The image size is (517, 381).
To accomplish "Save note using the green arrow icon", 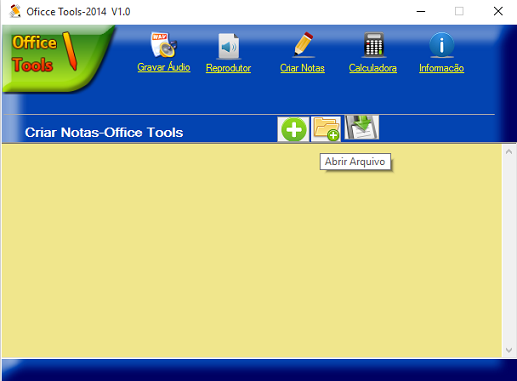I will (x=362, y=127).
